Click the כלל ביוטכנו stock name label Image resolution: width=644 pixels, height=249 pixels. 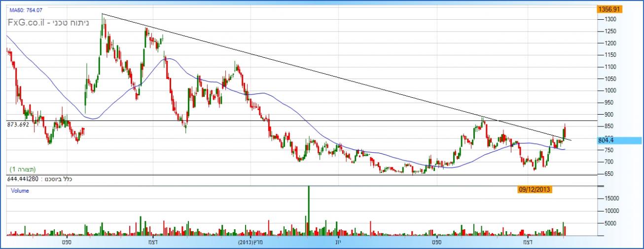(57, 179)
